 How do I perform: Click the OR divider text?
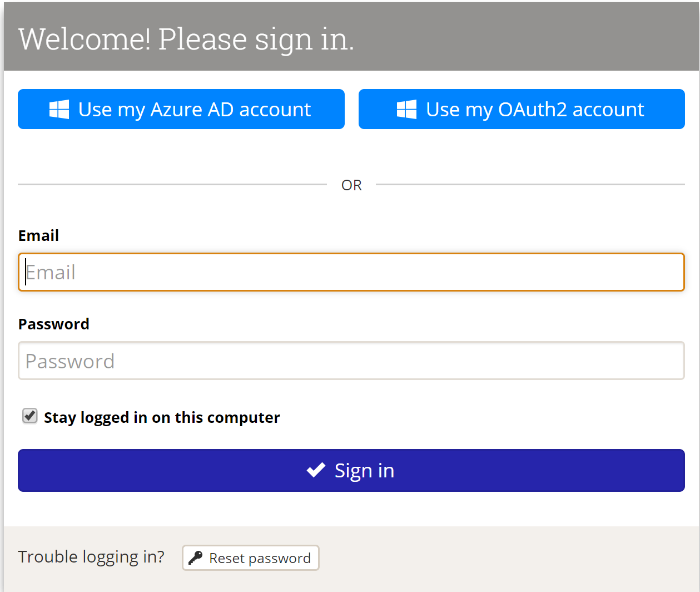point(351,185)
